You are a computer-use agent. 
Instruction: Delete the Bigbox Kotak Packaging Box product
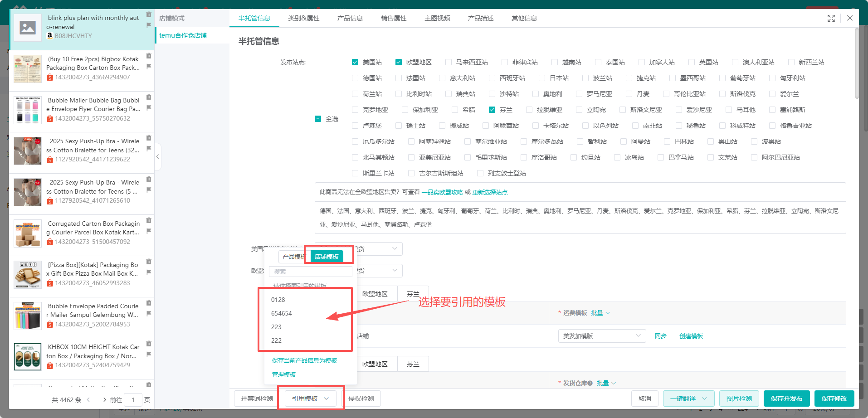(149, 56)
